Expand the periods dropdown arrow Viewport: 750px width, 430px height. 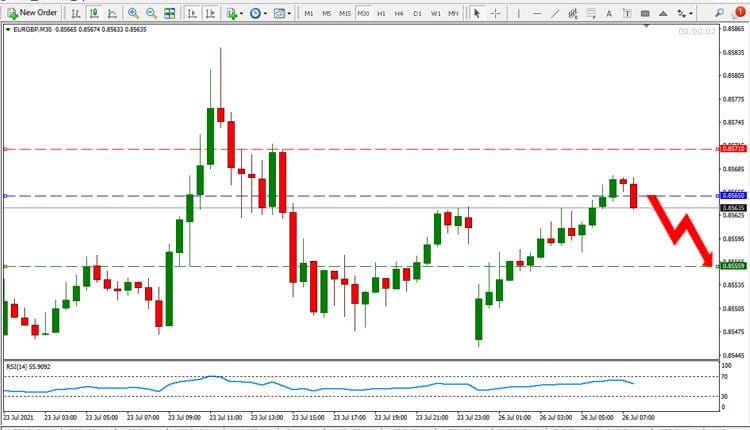coord(265,13)
